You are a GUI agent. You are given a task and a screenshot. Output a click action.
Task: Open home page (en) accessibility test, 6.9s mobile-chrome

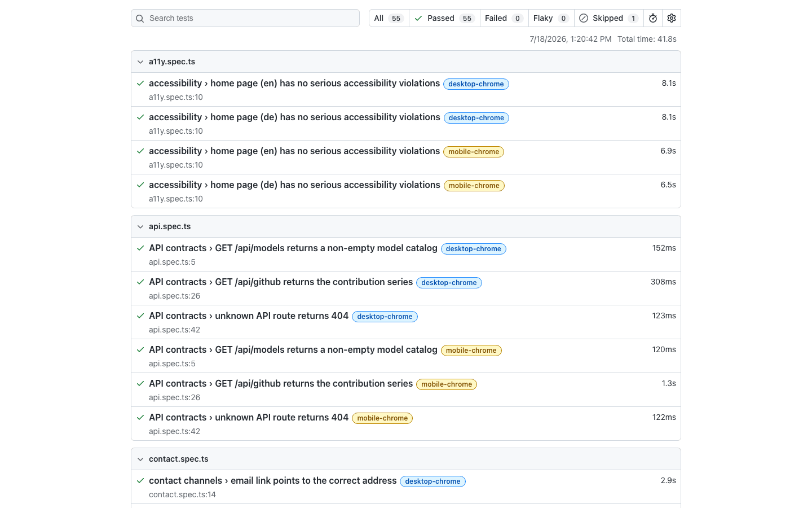tap(294, 151)
